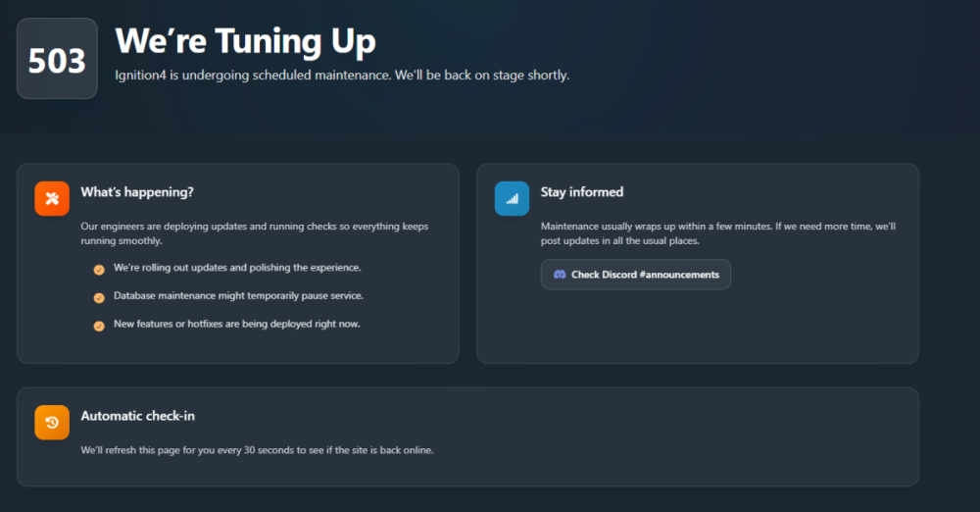The height and width of the screenshot is (512, 980).
Task: Click the orange tools icon beside What's happening
Action: tap(52, 198)
